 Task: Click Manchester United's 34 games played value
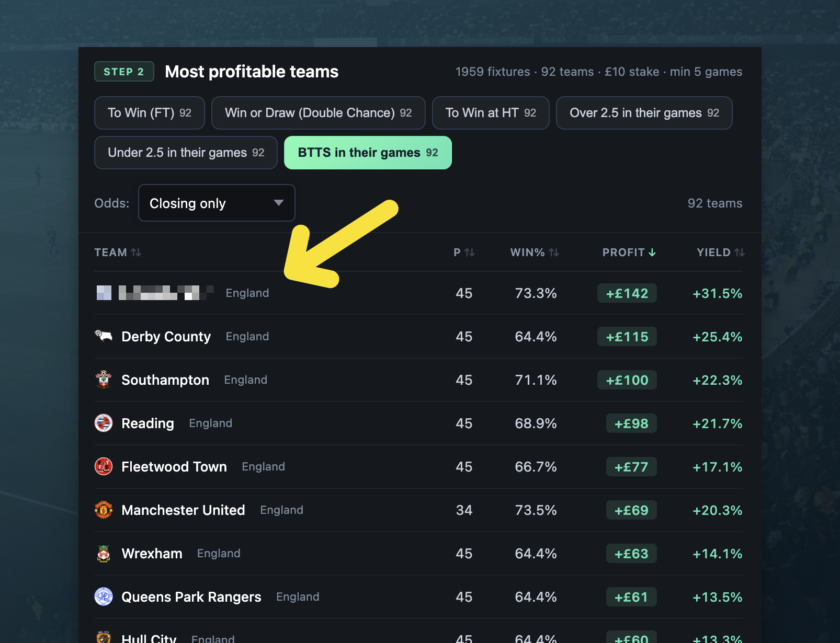464,510
